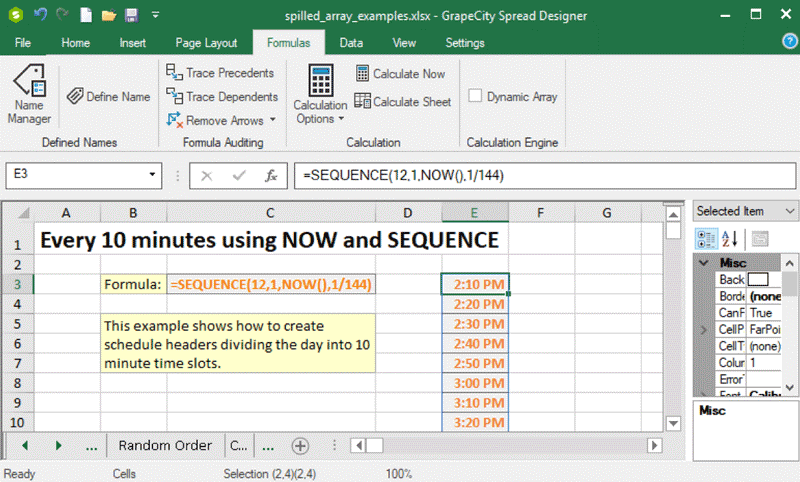The height and width of the screenshot is (482, 800).
Task: Collapse the Misc property category
Action: 704,263
